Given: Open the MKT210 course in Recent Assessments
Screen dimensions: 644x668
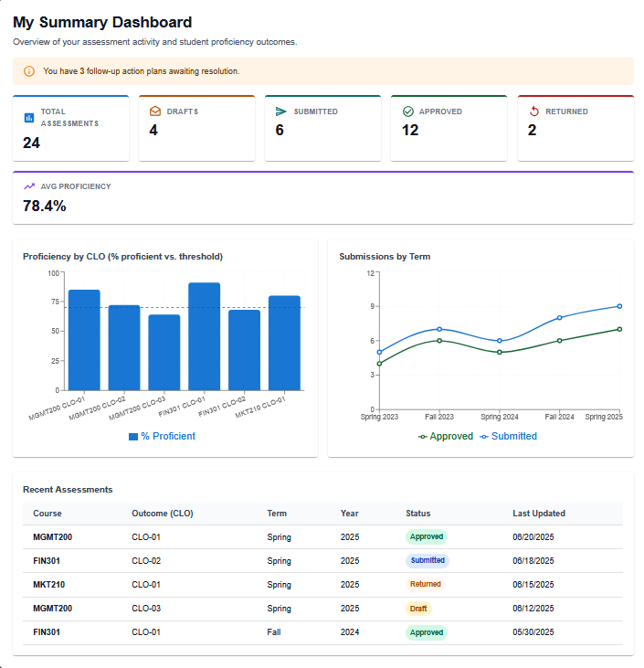Looking at the screenshot, I should 49,585.
